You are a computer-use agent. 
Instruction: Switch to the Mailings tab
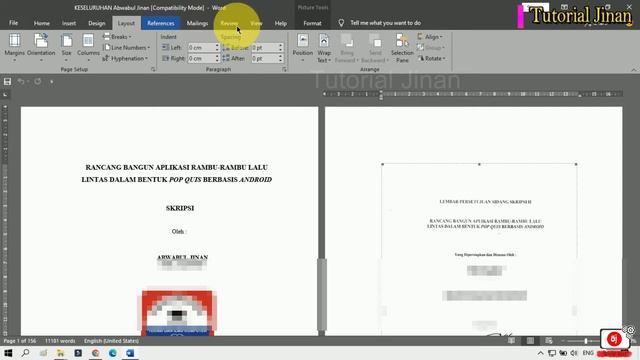click(x=197, y=23)
